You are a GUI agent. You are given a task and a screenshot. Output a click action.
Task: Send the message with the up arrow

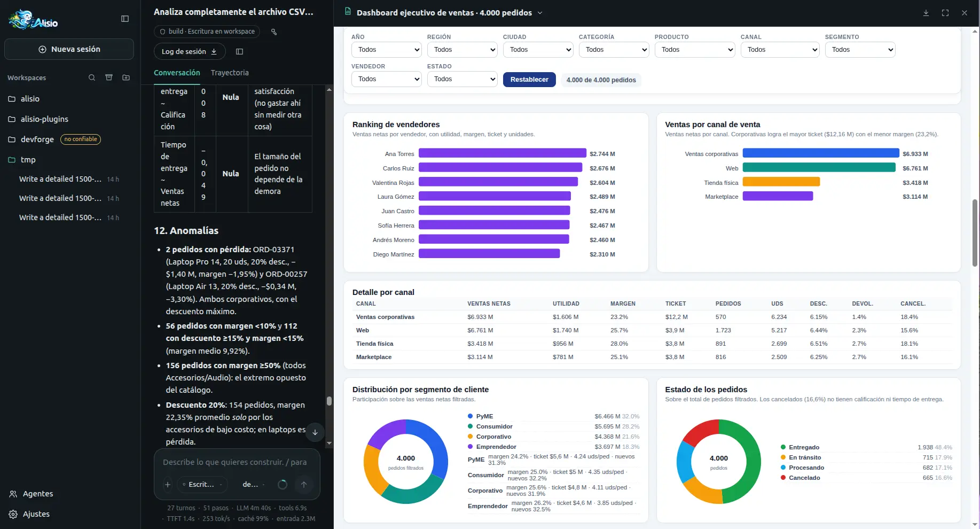[304, 485]
